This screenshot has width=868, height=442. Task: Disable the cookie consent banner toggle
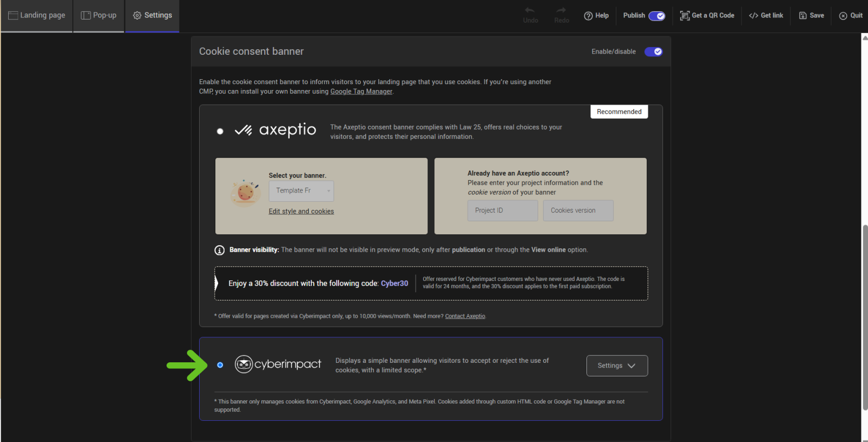[653, 52]
